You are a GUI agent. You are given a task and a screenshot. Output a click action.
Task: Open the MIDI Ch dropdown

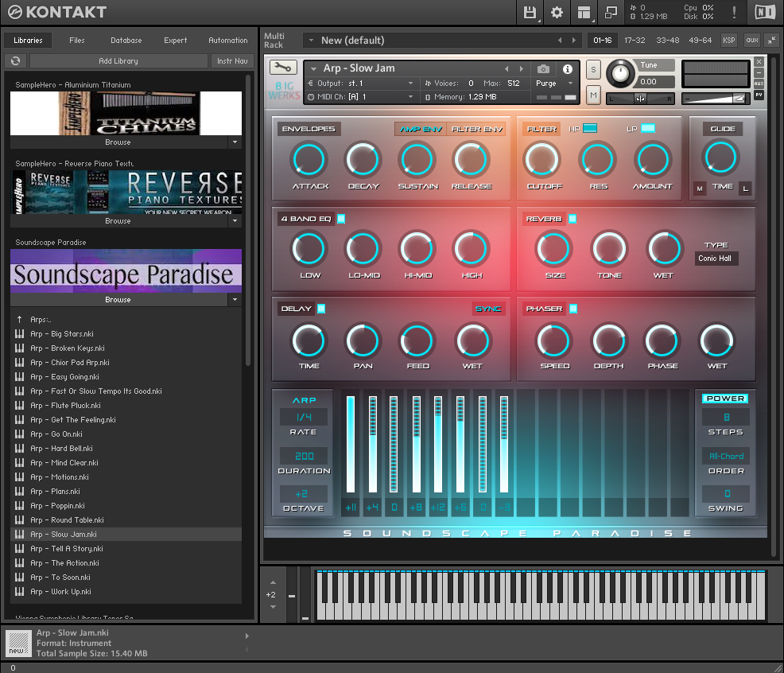(410, 96)
